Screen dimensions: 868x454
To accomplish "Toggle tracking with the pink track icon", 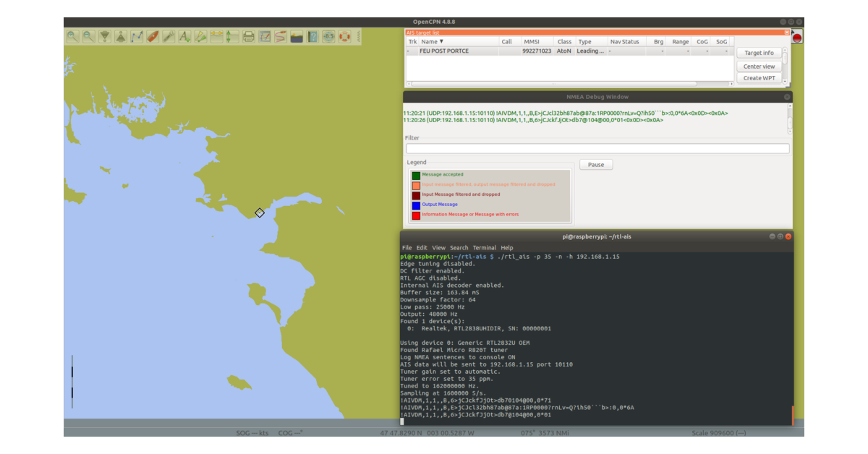I will pyautogui.click(x=281, y=36).
